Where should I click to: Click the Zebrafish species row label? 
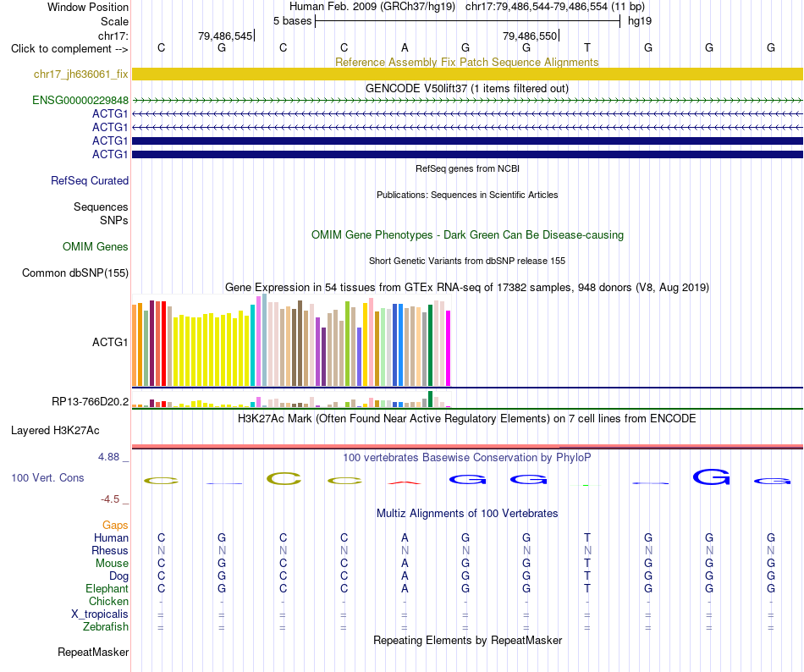[106, 626]
